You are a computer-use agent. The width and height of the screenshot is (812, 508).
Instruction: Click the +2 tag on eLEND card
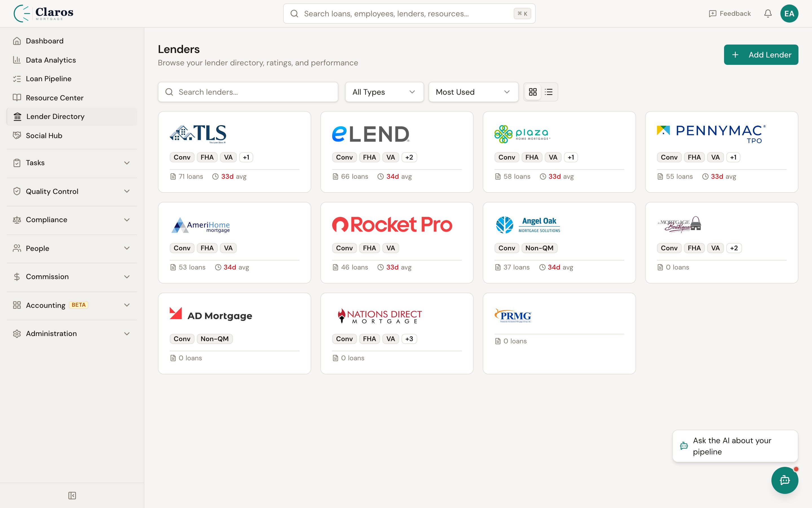click(409, 157)
